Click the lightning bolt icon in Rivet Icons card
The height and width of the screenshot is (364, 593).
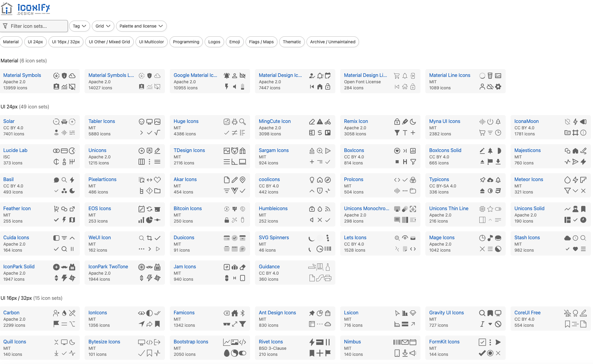click(x=312, y=342)
